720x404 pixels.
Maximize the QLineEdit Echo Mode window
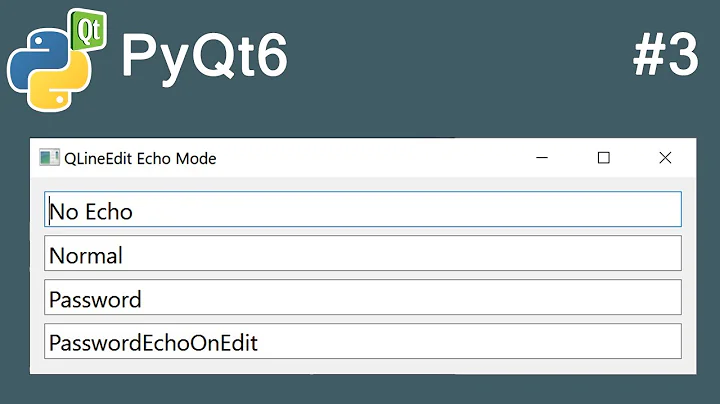coord(603,158)
